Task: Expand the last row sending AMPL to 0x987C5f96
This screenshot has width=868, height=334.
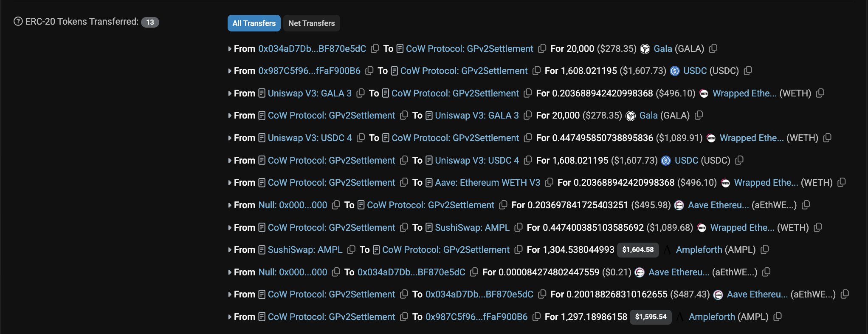Action: click(230, 317)
